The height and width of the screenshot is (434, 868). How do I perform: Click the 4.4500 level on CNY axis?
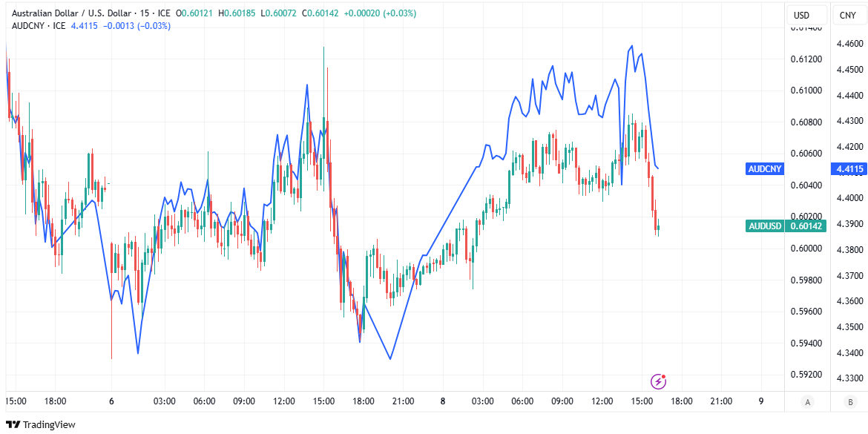[x=849, y=70]
